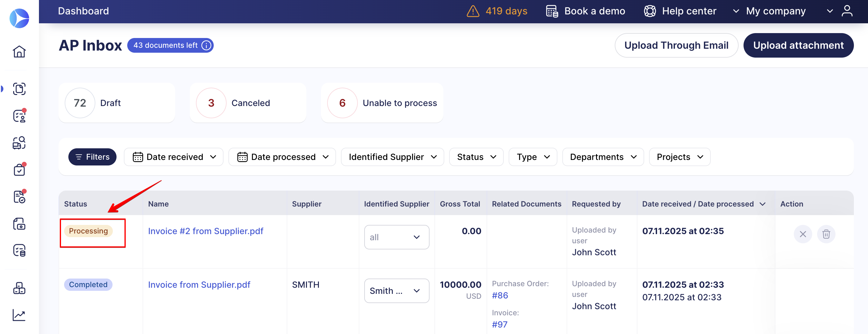Open the checklist with database sidebar icon
The width and height of the screenshot is (868, 334).
[x=19, y=251]
